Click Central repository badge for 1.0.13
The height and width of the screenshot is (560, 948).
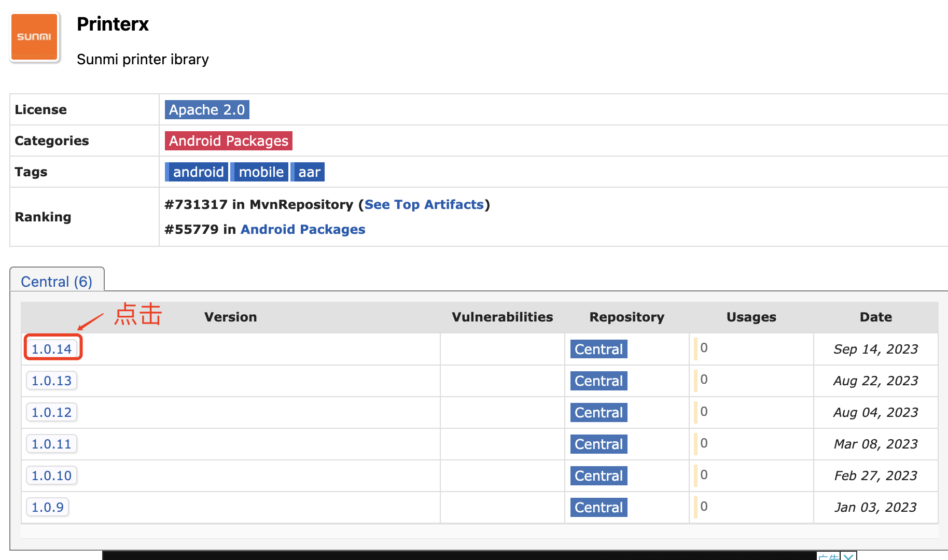pos(599,381)
